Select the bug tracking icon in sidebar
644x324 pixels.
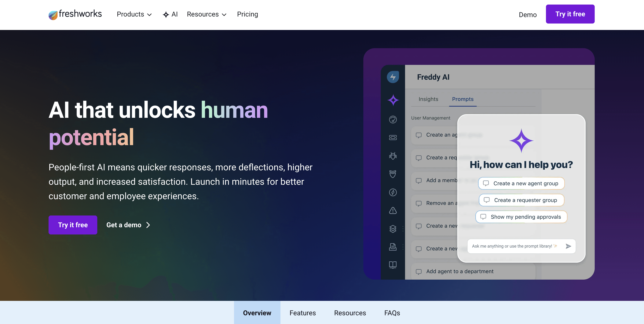[x=393, y=156]
